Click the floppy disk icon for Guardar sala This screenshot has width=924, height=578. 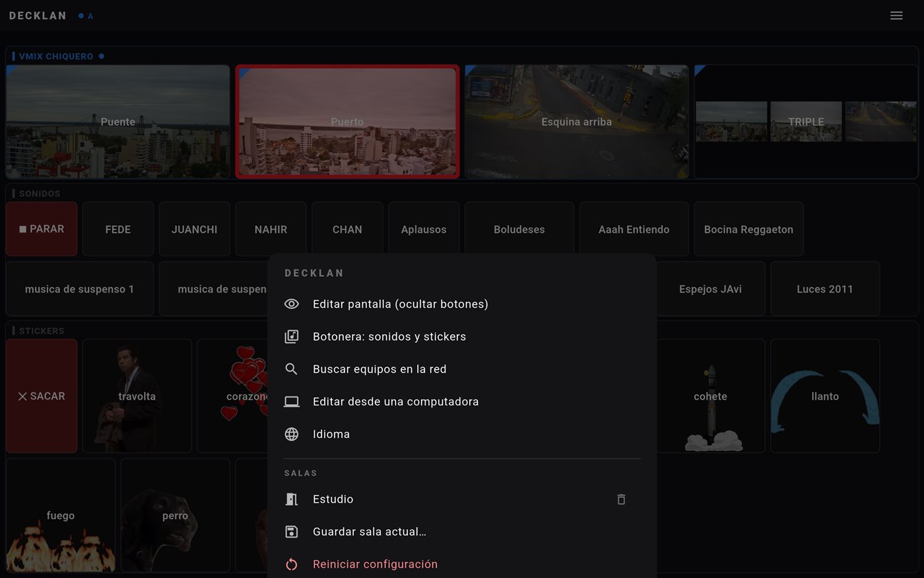coord(292,532)
